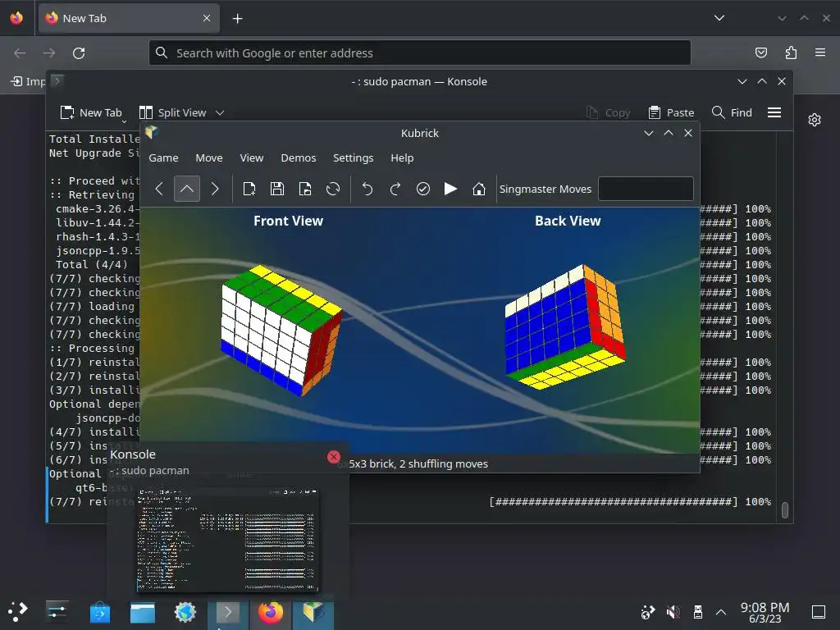The image size is (840, 630).
Task: Expand hidden system tray icons arrow
Action: click(x=721, y=612)
